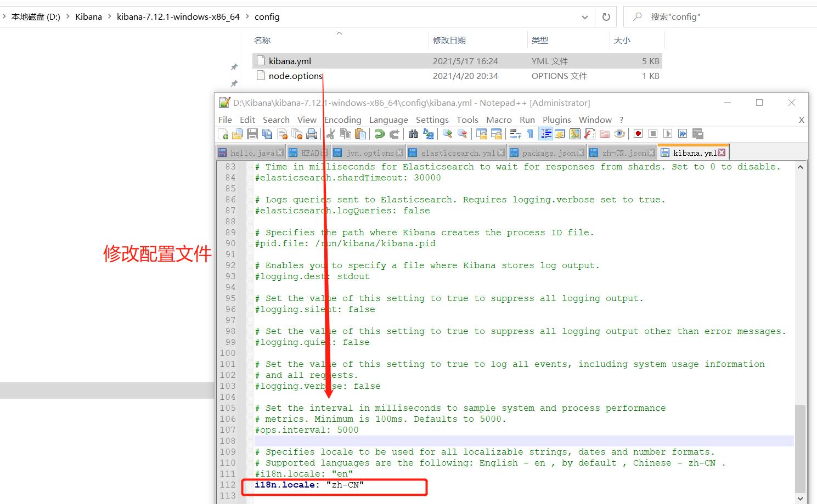Click the green Undo arrow icon
Screen dimensions: 817x504
tap(379, 134)
